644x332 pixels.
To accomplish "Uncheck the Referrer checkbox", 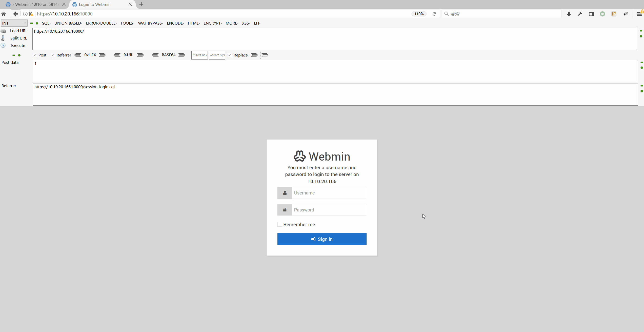I will (53, 55).
